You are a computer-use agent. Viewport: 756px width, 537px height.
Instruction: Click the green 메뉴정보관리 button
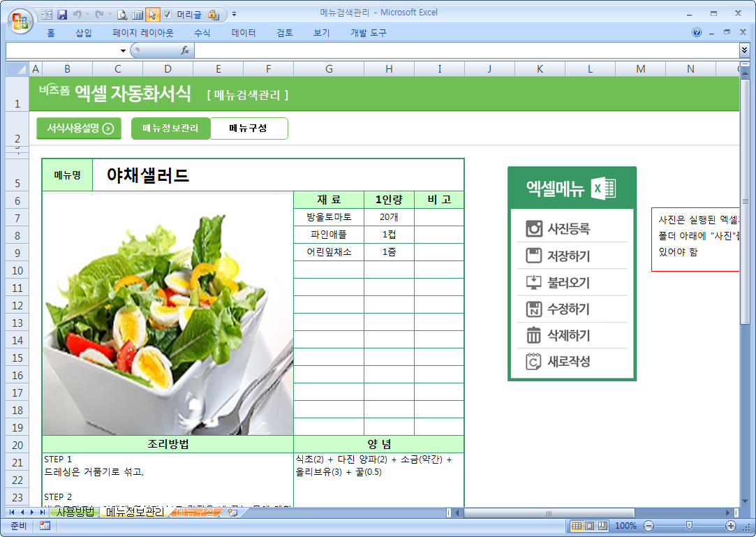(x=171, y=128)
